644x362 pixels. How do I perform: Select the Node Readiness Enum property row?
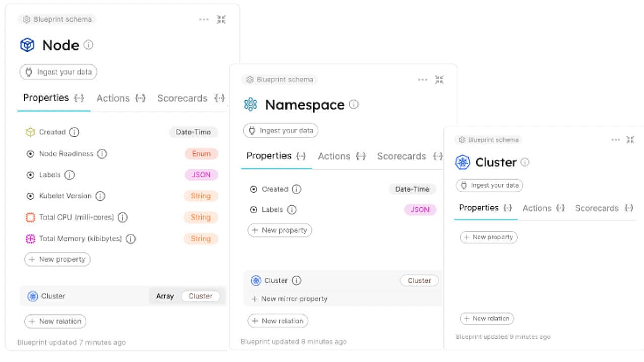(x=121, y=154)
